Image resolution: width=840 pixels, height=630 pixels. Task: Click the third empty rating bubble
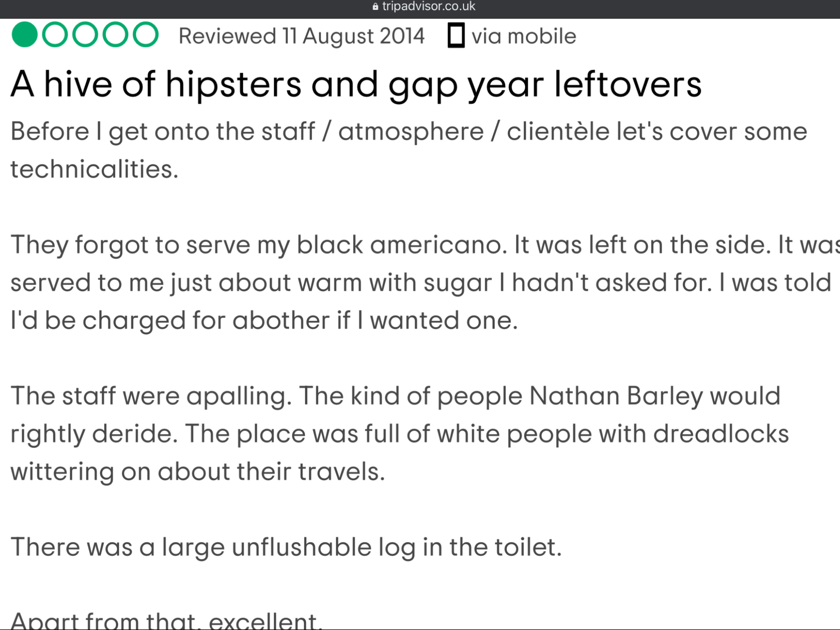[85, 35]
